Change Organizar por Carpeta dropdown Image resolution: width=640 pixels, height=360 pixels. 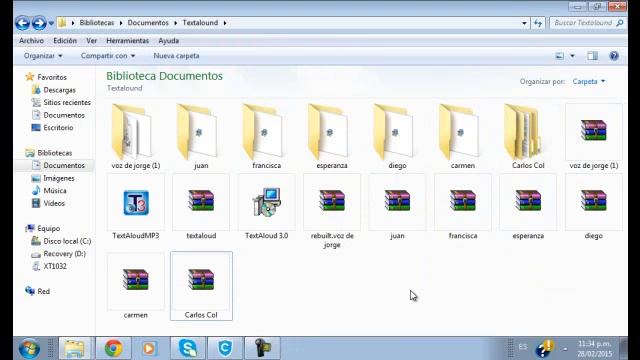tap(589, 82)
